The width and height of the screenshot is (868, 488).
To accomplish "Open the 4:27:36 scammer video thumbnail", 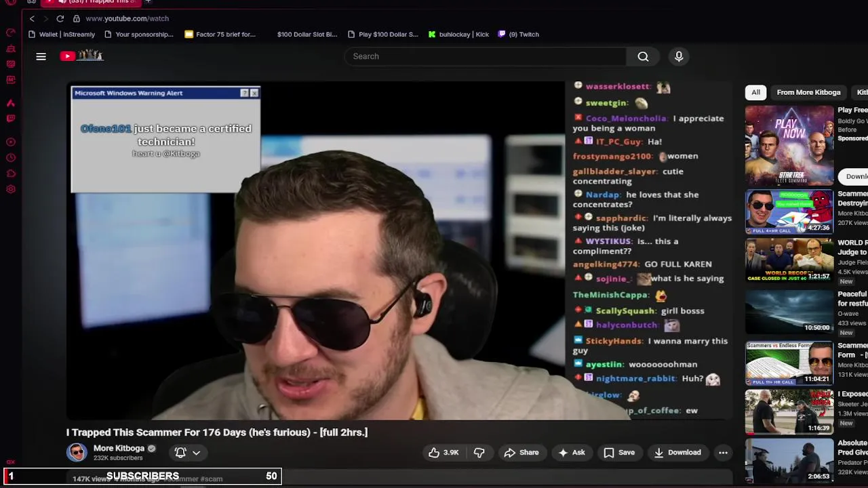I will pos(789,212).
